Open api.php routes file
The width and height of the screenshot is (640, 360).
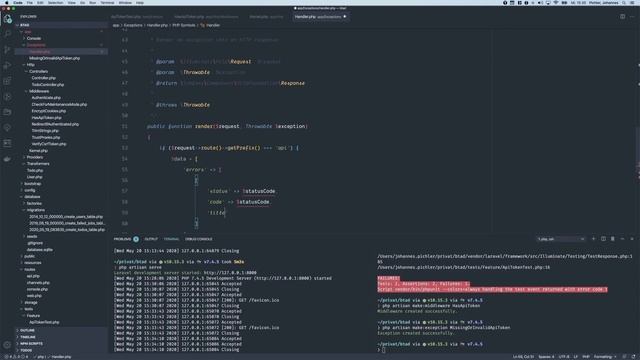33,276
